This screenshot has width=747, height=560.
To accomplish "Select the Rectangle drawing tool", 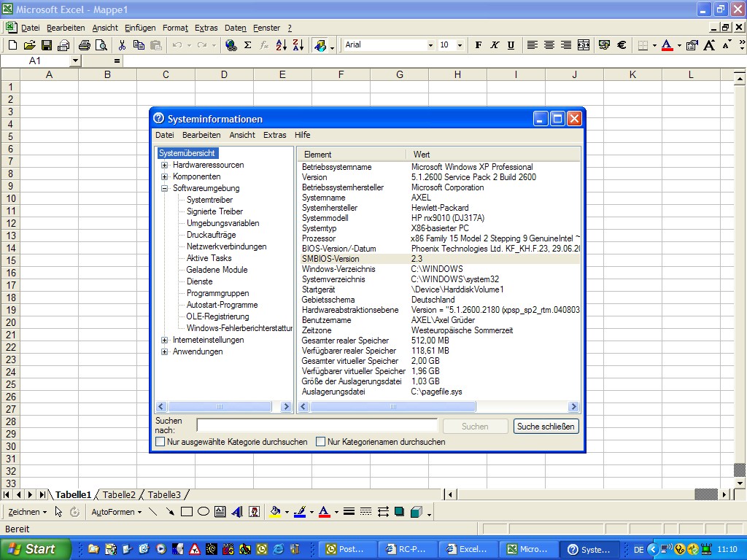I will click(187, 512).
